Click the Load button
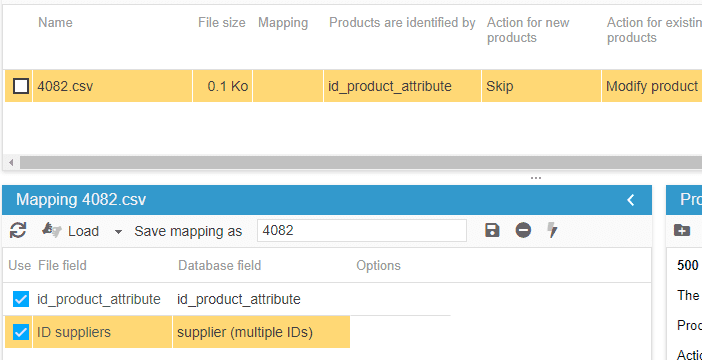This screenshot has height=360, width=702. tap(83, 231)
